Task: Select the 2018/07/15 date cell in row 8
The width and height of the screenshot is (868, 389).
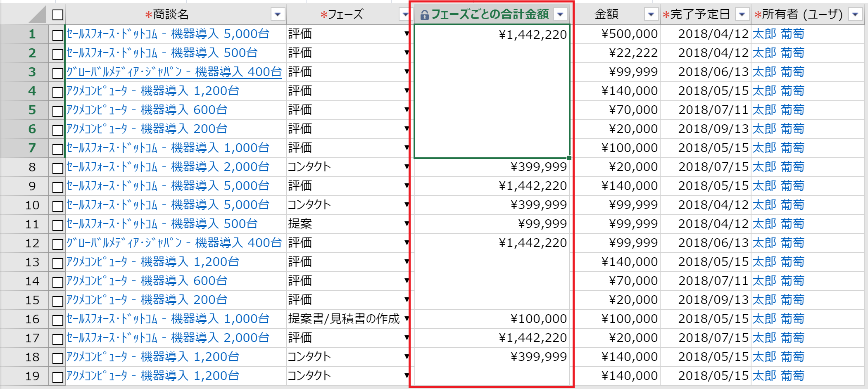Action: click(706, 167)
